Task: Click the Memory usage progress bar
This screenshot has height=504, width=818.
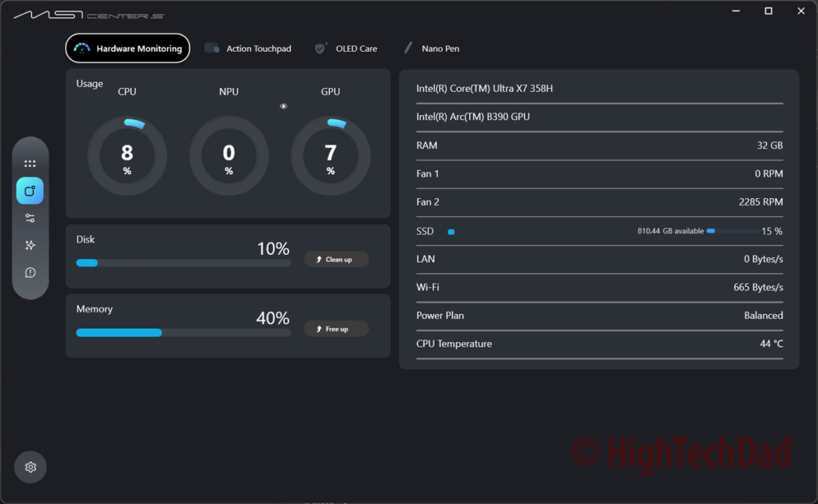Action: click(x=184, y=332)
